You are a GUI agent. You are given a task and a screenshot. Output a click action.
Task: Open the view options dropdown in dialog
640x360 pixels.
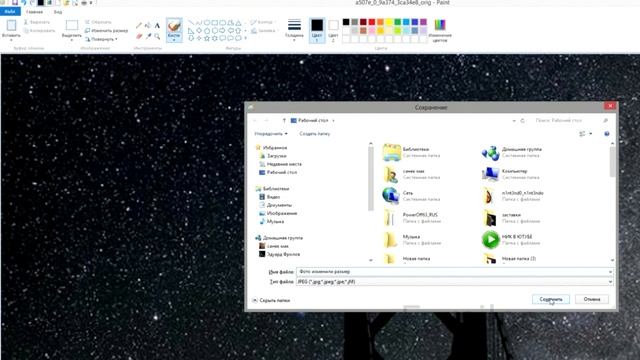[x=591, y=133]
